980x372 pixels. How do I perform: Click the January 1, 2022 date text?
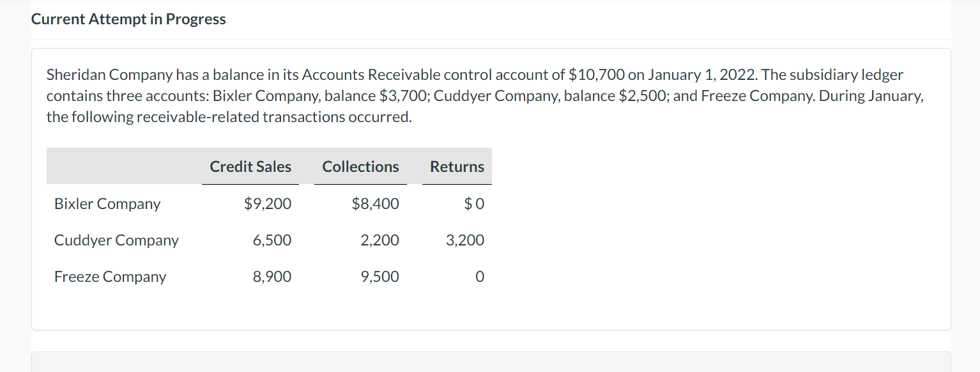pos(700,75)
